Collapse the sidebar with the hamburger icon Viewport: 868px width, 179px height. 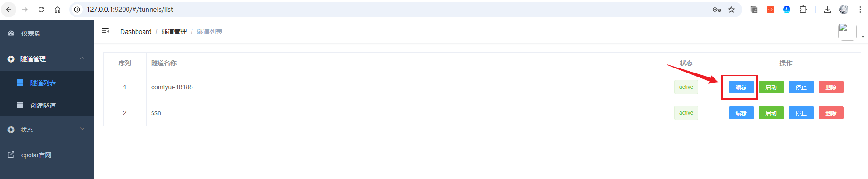105,31
